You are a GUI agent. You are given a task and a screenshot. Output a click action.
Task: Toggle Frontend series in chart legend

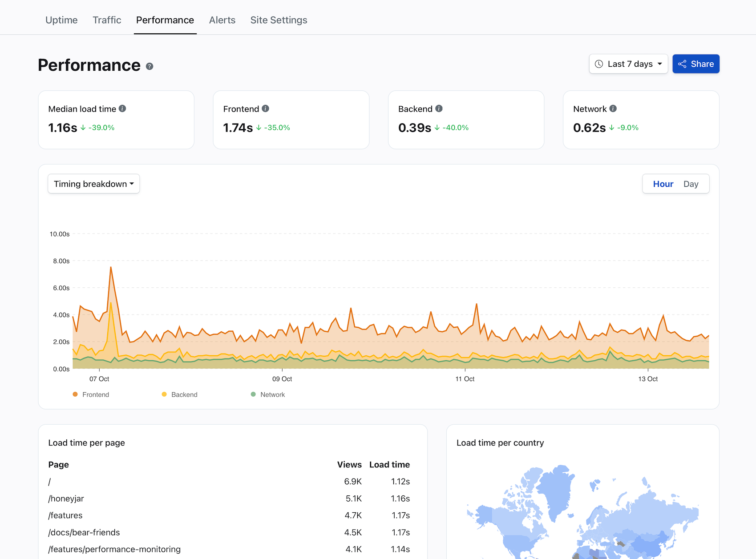pos(91,394)
